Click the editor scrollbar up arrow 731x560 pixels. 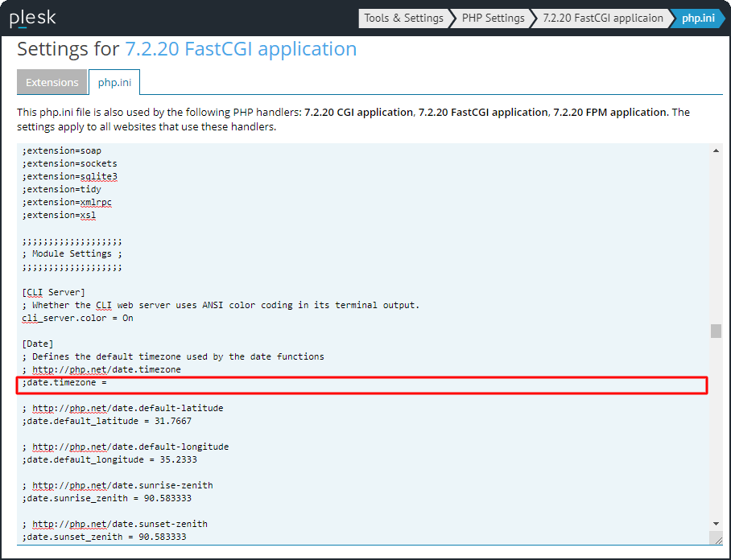pyautogui.click(x=716, y=150)
